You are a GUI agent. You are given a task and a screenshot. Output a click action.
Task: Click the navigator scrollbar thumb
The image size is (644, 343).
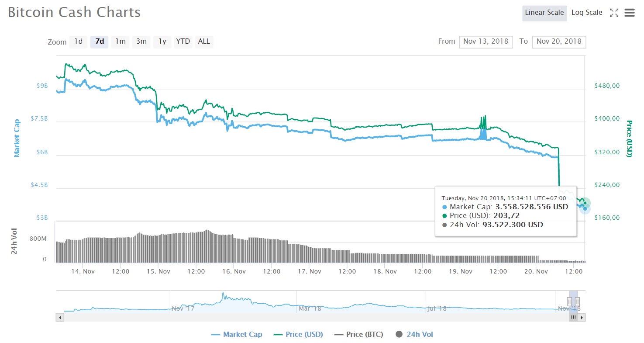click(573, 318)
